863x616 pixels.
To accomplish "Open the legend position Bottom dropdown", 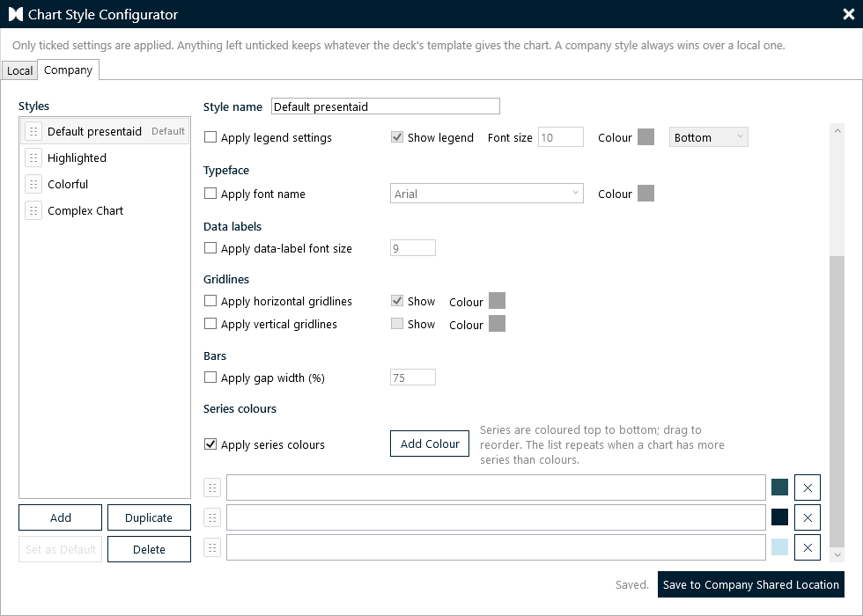I will click(x=708, y=137).
